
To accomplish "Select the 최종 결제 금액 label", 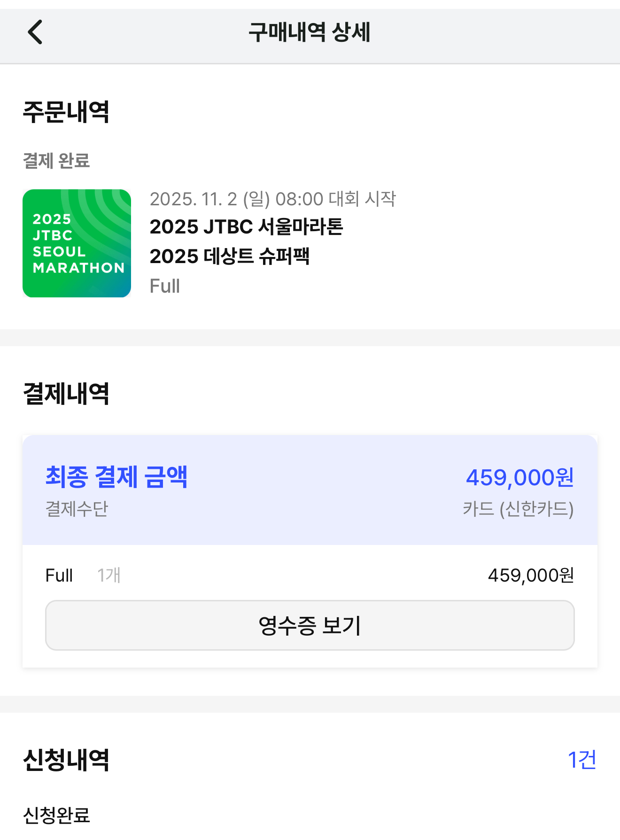I will tap(116, 477).
